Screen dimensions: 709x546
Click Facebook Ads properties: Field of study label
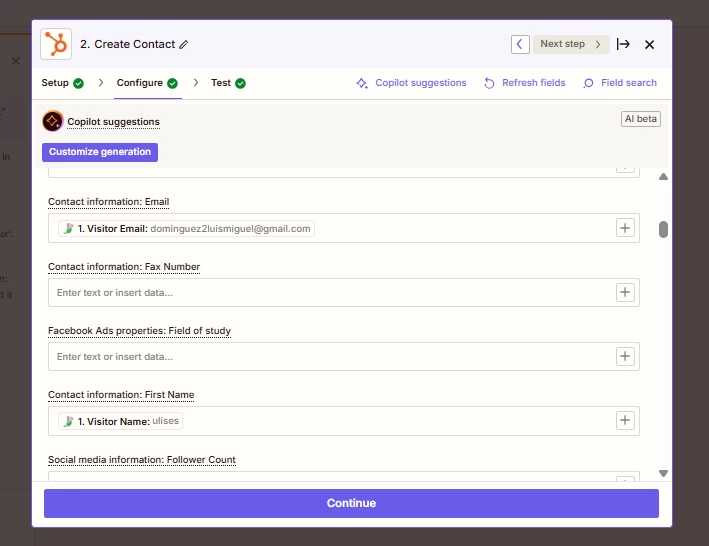click(x=139, y=331)
